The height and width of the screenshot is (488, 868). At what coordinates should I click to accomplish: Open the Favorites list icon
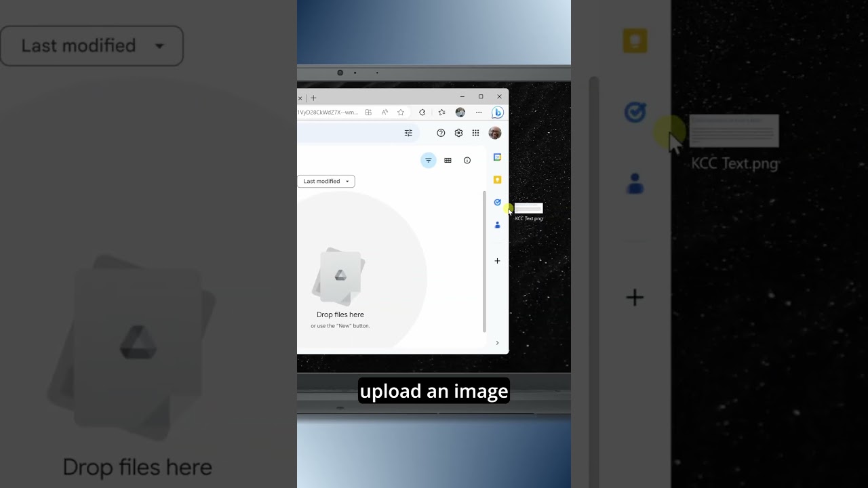441,113
